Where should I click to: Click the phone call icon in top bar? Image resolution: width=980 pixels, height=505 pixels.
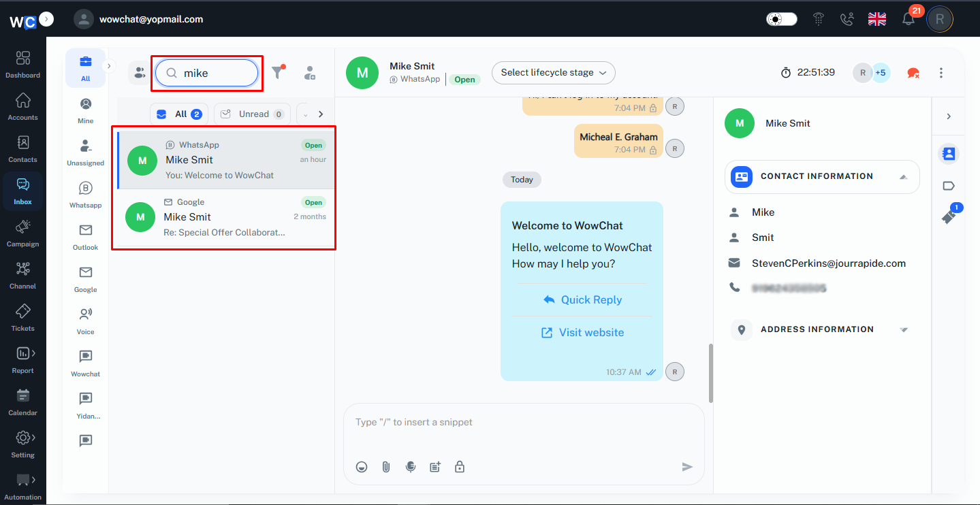point(847,19)
